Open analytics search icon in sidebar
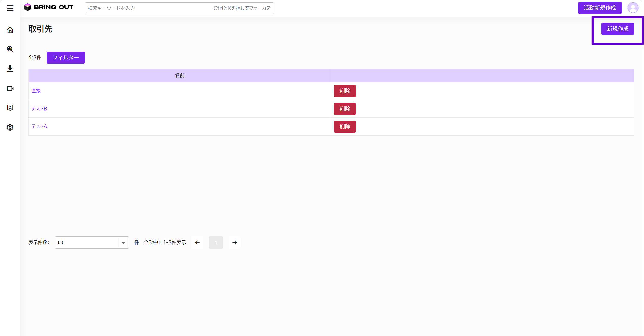The height and width of the screenshot is (336, 644). tap(10, 49)
